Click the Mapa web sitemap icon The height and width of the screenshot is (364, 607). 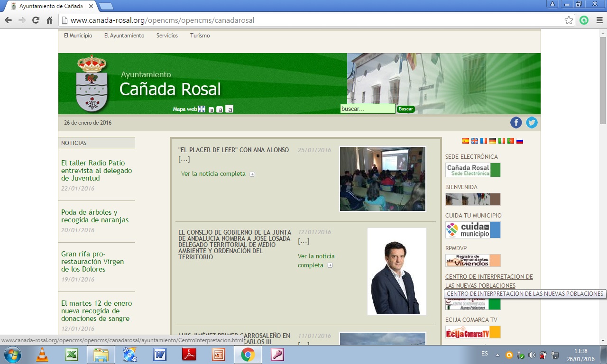click(202, 109)
